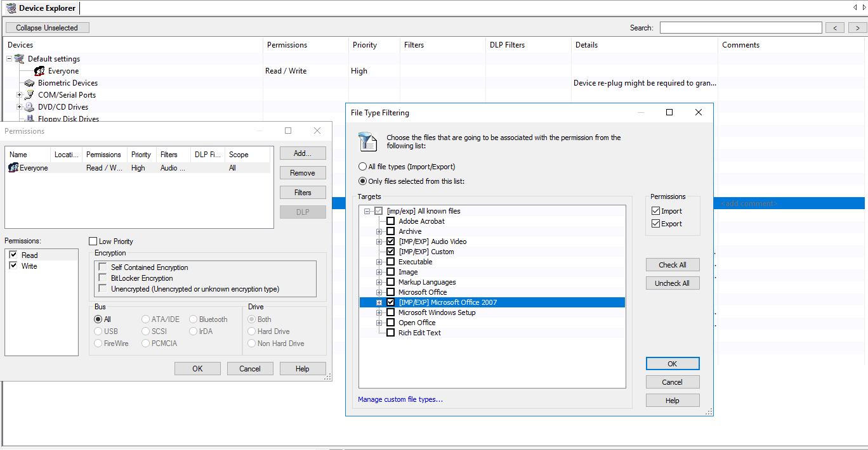The image size is (868, 450).
Task: Expand the COM/Serial Ports node
Action: coord(18,95)
